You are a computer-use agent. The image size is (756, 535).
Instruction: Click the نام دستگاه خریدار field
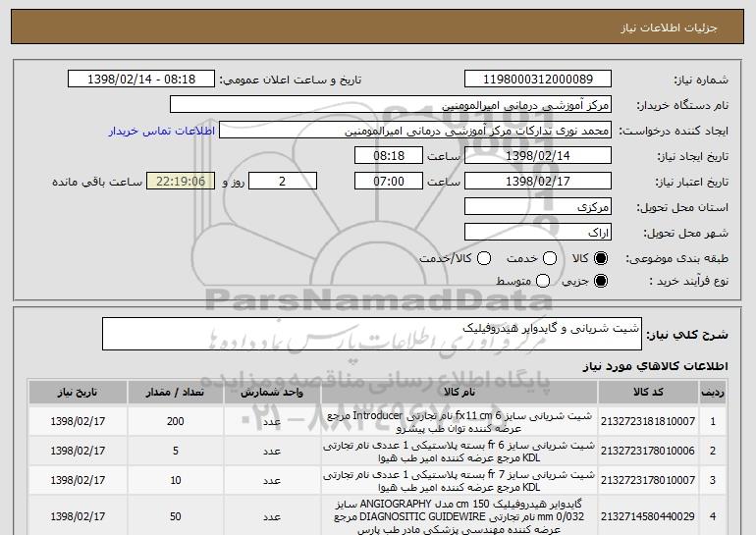coord(391,104)
